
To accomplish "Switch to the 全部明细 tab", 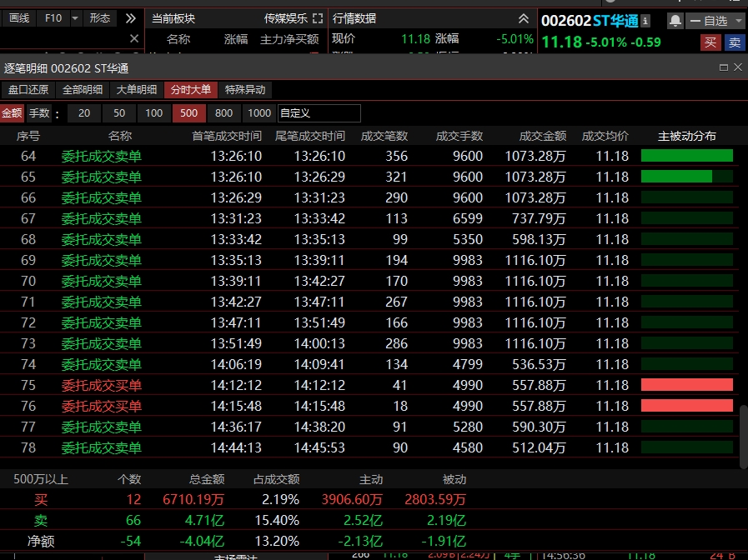I will tap(83, 90).
